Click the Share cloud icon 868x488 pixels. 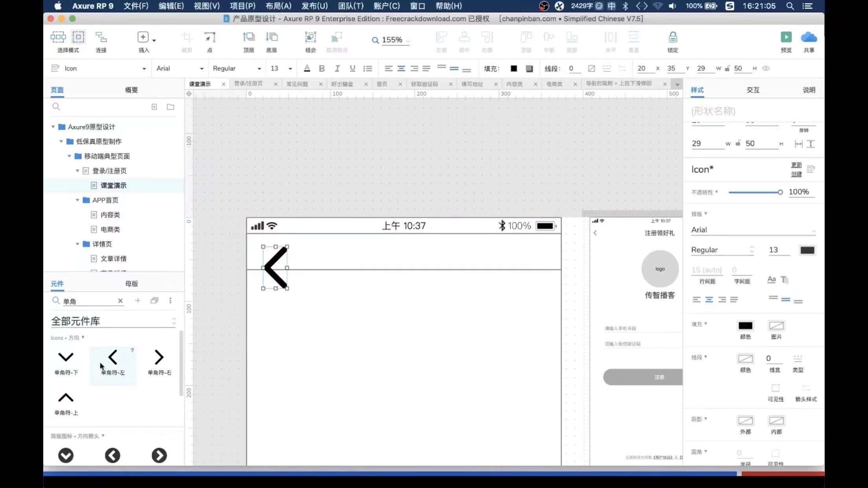809,37
